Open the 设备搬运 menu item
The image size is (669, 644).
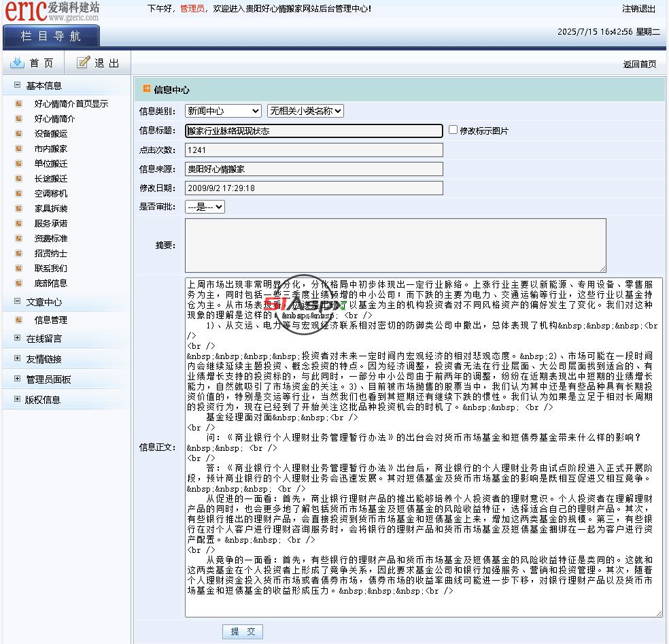pos(51,133)
